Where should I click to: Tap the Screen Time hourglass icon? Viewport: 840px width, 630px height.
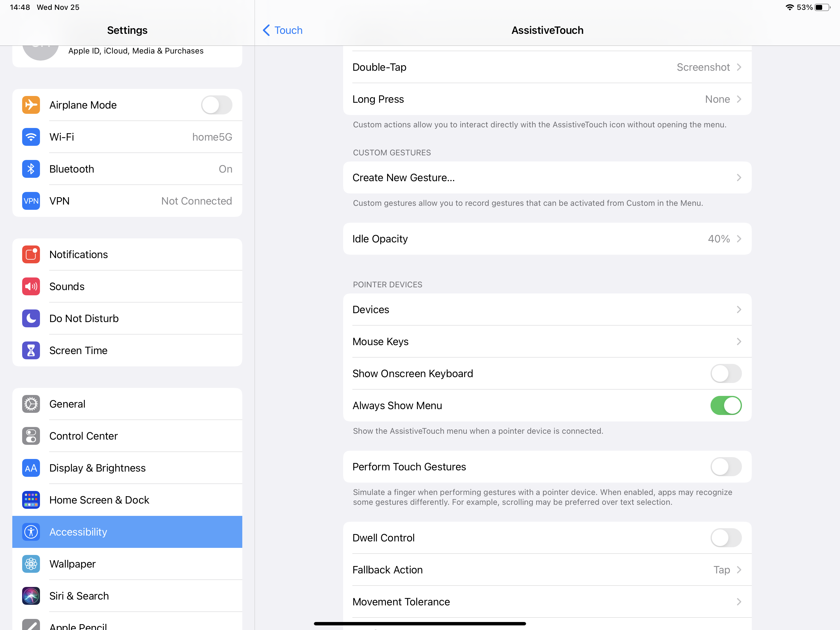pos(31,350)
